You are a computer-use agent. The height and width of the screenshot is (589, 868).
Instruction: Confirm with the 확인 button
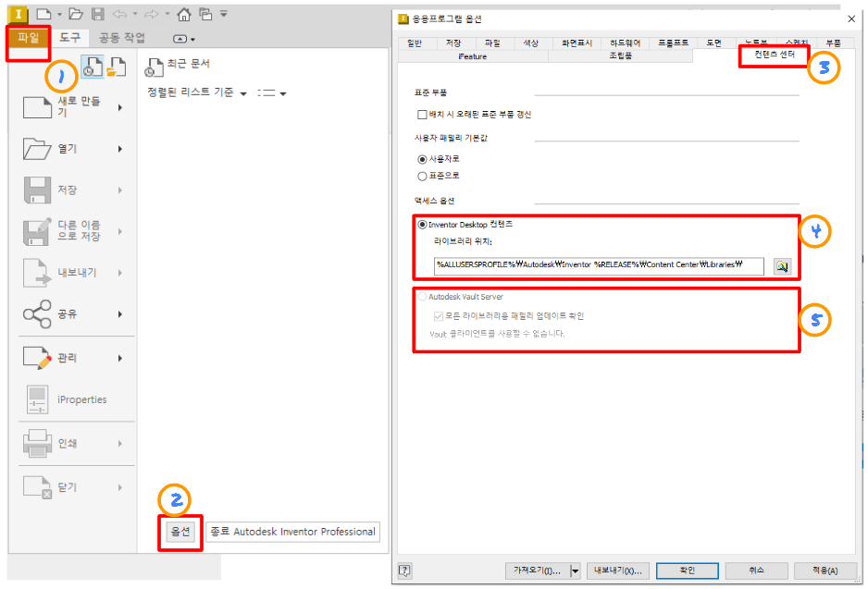pyautogui.click(x=687, y=571)
